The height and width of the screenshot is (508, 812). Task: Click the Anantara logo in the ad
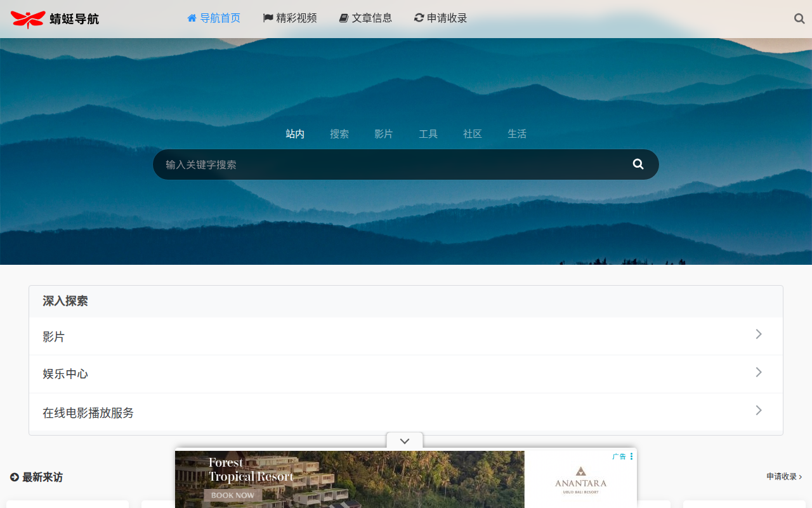(x=580, y=479)
